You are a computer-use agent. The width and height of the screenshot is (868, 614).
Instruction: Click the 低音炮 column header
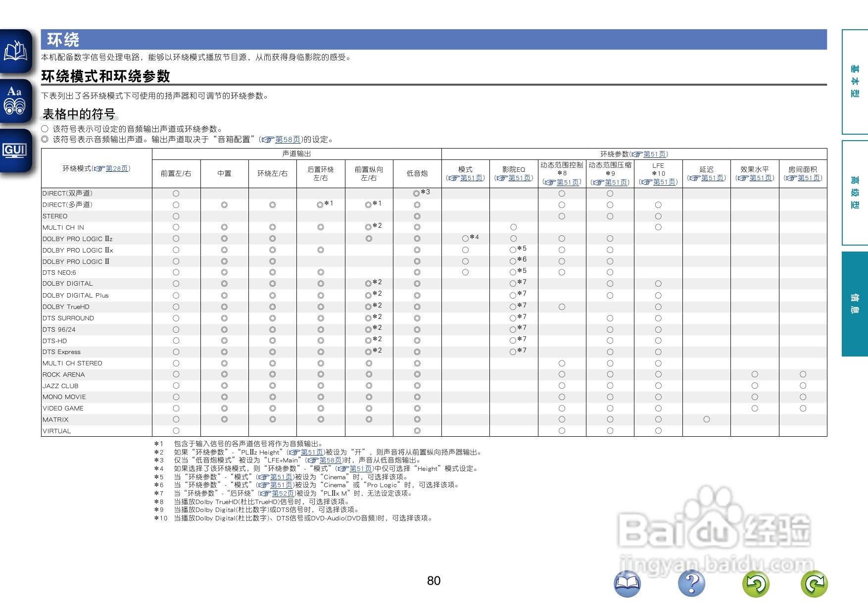[x=417, y=174]
